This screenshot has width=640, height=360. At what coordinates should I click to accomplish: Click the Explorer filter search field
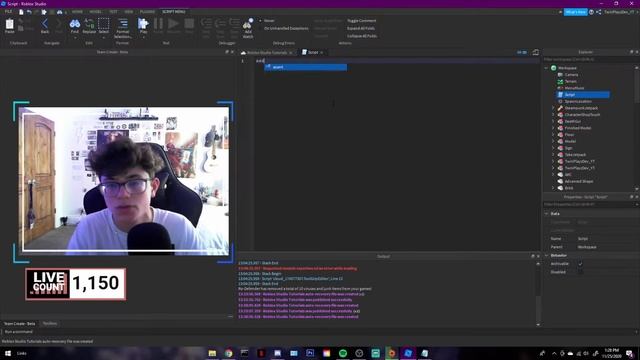pos(590,60)
